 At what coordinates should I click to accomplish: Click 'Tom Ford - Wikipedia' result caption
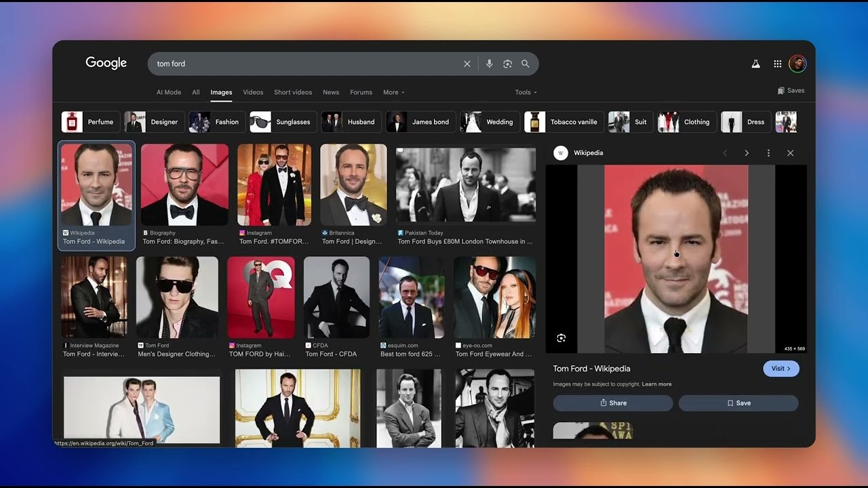pos(94,241)
